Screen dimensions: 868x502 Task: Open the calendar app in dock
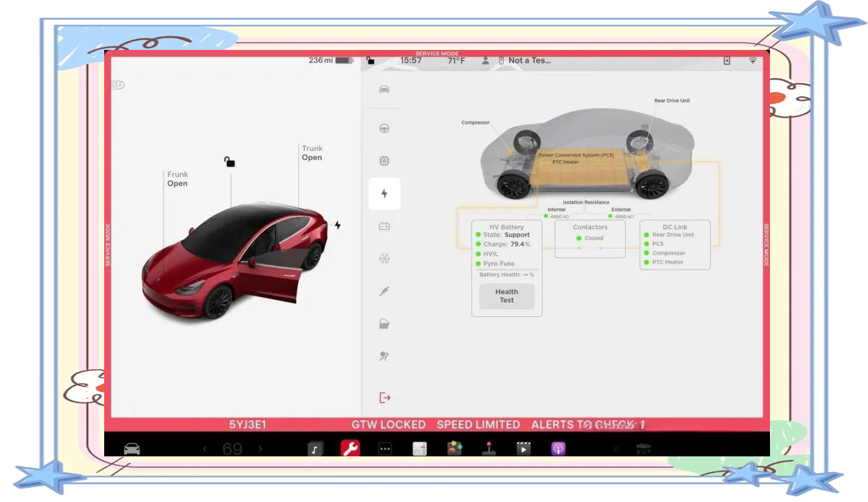pos(419,450)
